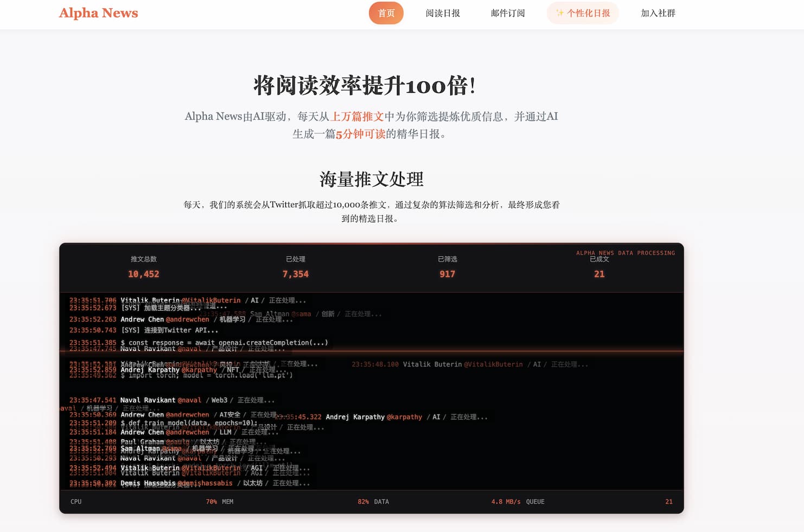Click the 海量推文处理 section heading

pyautogui.click(x=372, y=180)
